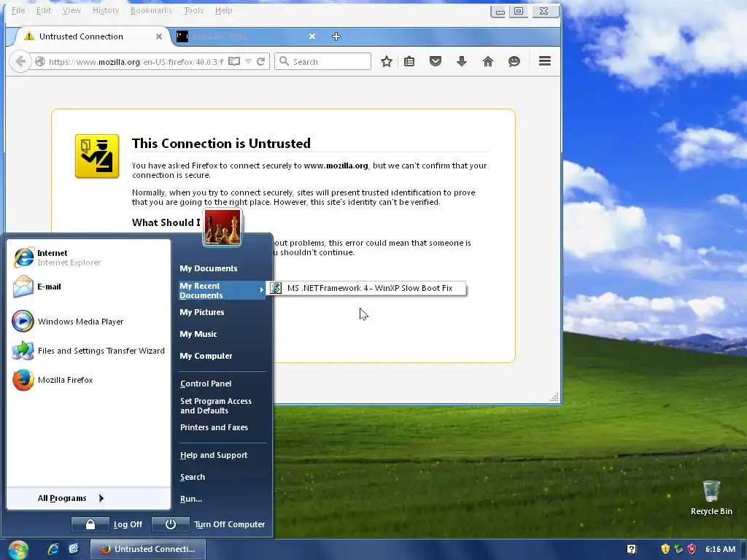
Task: Select Untrusted Connecti... taskbar button
Action: click(147, 549)
